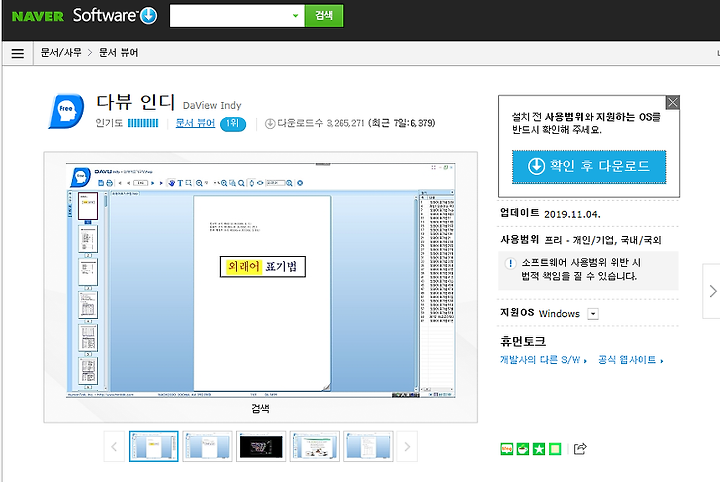The width and height of the screenshot is (720, 482).
Task: Open the 문서 뷰어 breadcrumb item
Action: coord(118,53)
